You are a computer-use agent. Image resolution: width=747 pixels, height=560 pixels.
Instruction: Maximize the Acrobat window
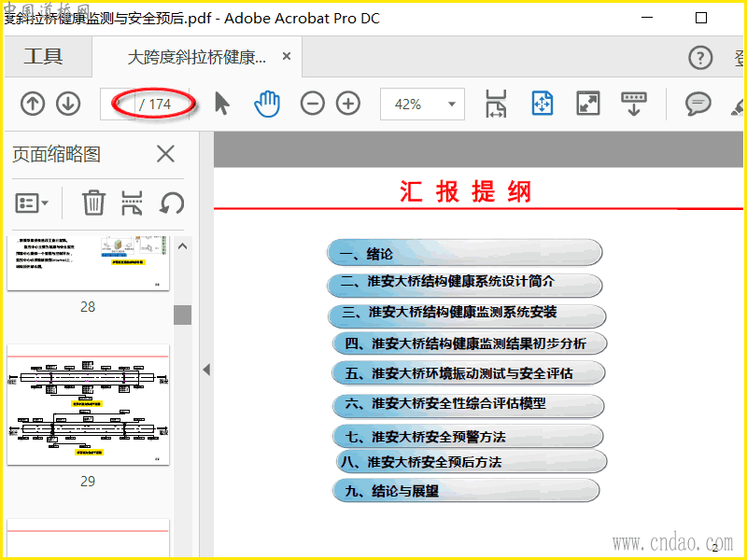coord(701,18)
